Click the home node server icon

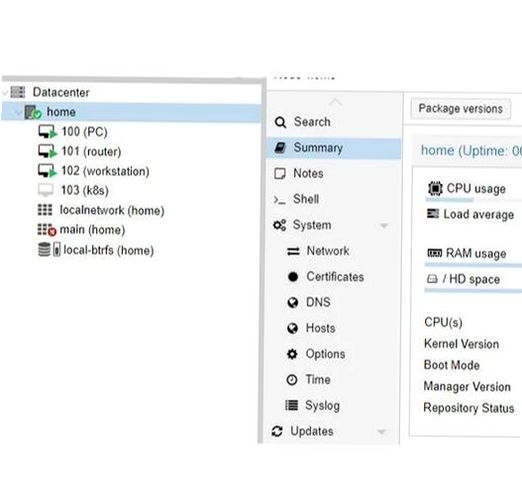click(33, 112)
